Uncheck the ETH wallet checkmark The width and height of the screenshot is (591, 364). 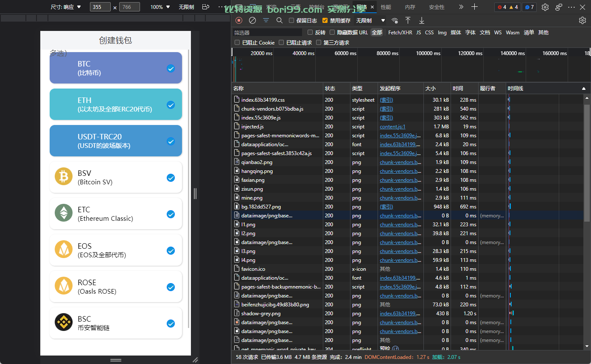tap(171, 105)
